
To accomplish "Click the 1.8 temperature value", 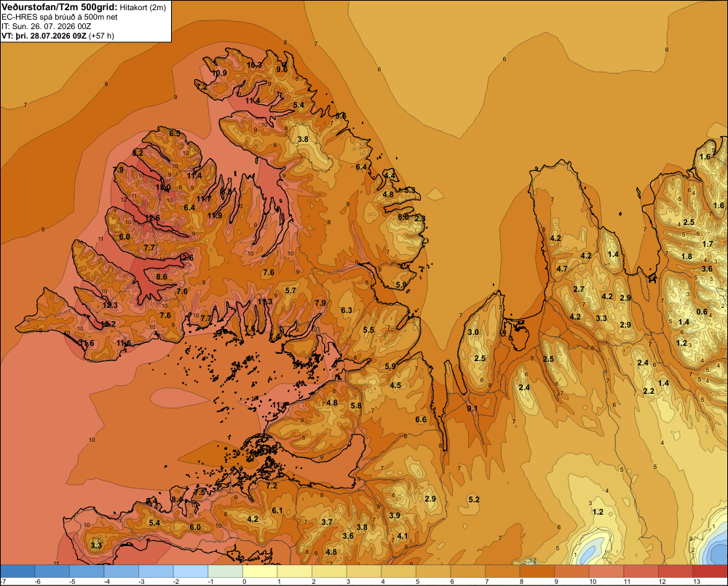I will click(687, 257).
